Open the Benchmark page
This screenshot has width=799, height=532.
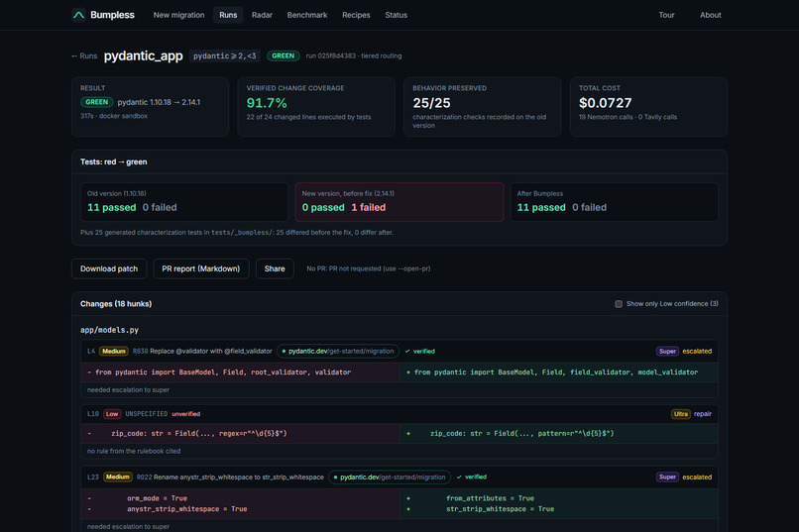coord(307,15)
